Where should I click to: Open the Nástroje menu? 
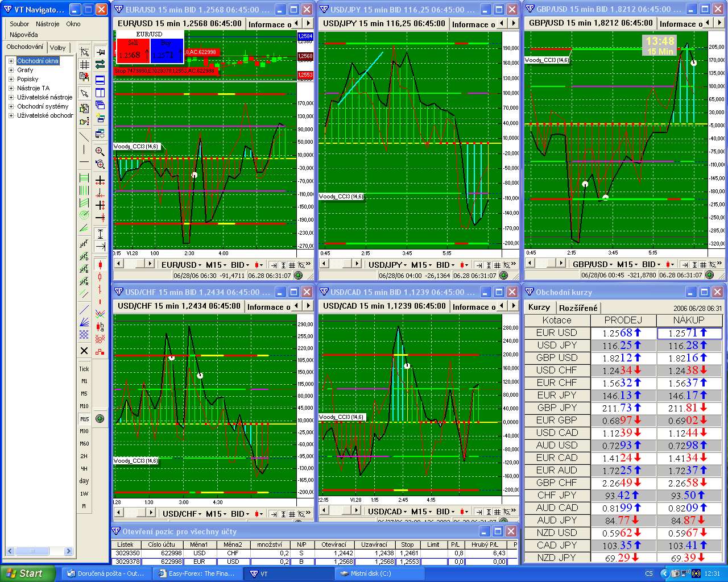click(48, 24)
